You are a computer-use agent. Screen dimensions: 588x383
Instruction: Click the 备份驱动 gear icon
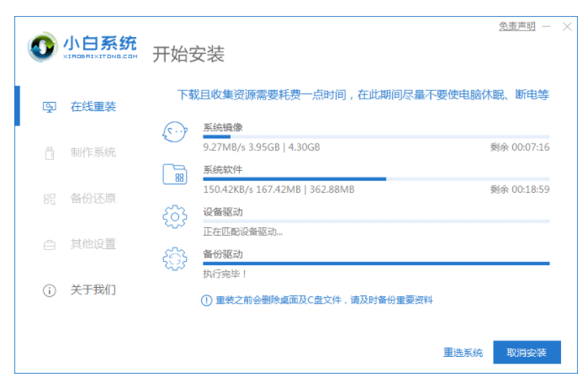pos(174,259)
